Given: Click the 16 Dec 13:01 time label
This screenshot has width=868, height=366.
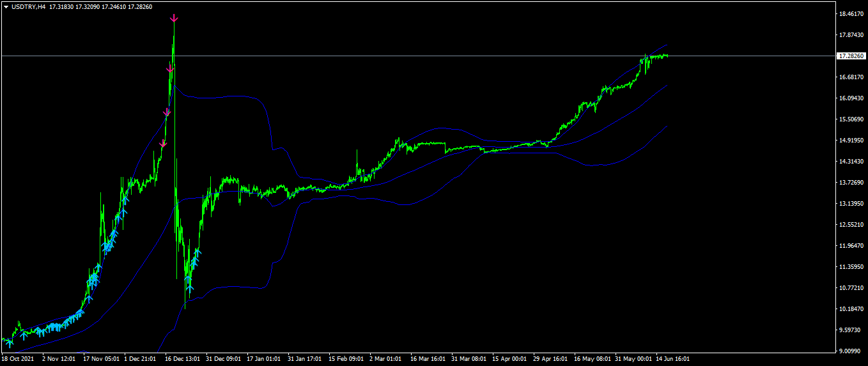Looking at the screenshot, I should click(183, 359).
